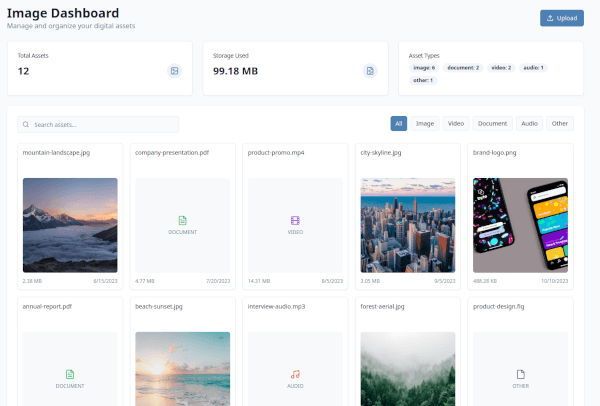
Task: Open the brand-logo.png thumbnail
Action: [520, 225]
